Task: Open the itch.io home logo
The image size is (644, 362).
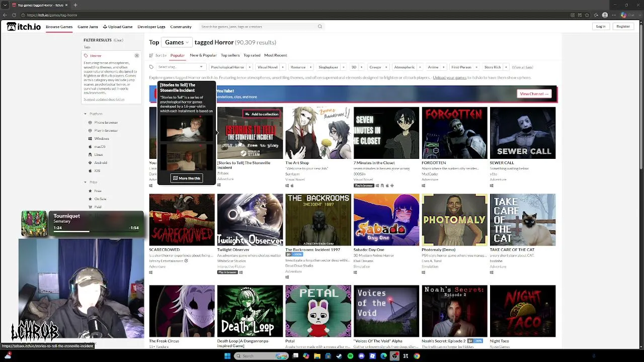Action: coord(24,27)
